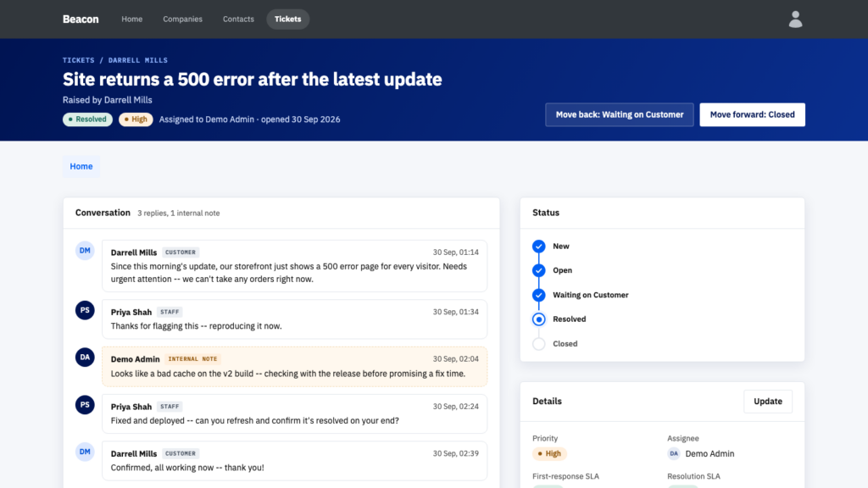Image resolution: width=868 pixels, height=488 pixels.
Task: Click the Status panel heading
Action: [x=546, y=213]
